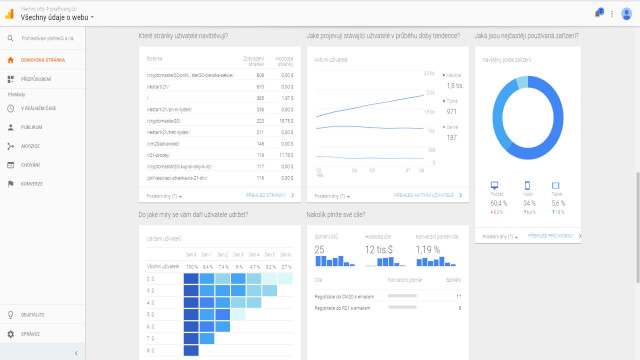Open Domovská stránka in the sidebar
The image size is (640, 360).
[42, 60]
